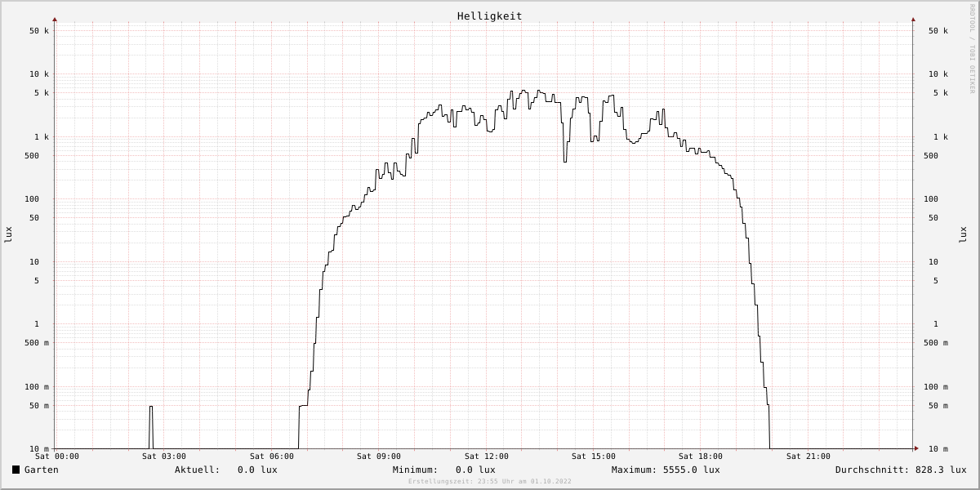The image size is (980, 490).
Task: Click the red arrowhead atop the left axis
Action: pyautogui.click(x=55, y=19)
